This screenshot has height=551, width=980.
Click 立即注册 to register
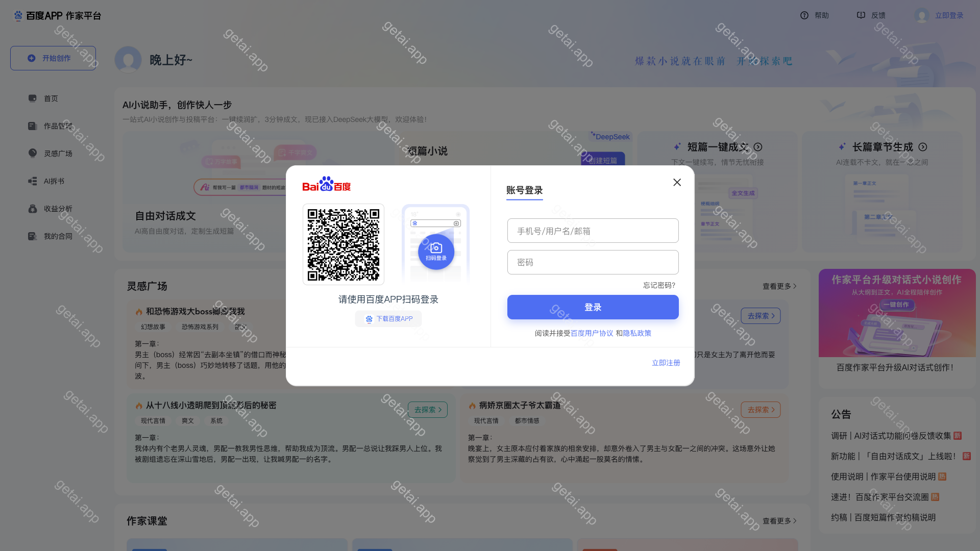click(666, 363)
